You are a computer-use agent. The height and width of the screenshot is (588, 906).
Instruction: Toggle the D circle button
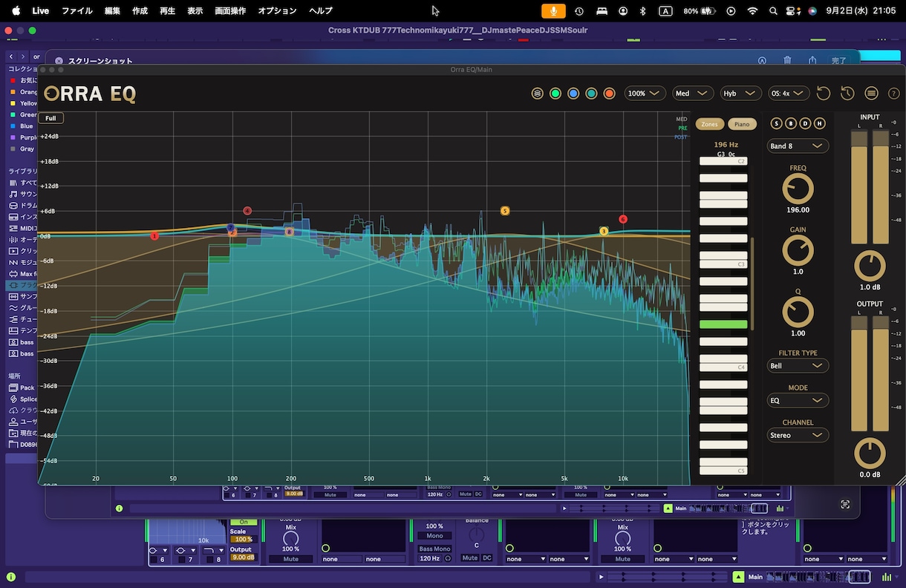805,123
